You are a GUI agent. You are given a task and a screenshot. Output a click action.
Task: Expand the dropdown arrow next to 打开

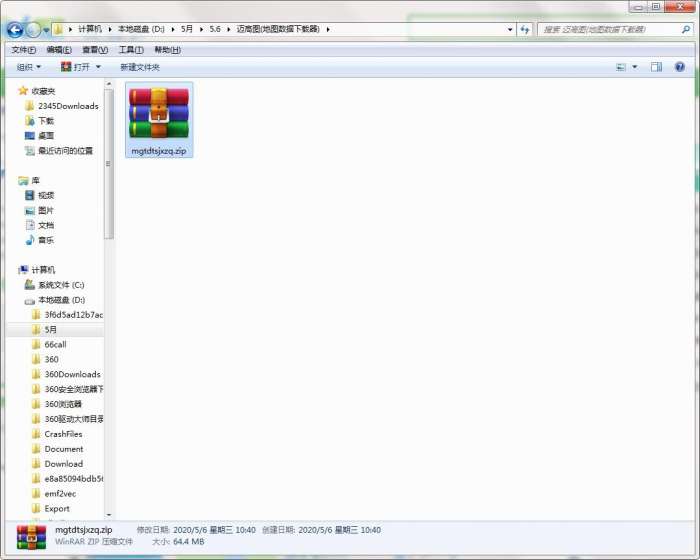tap(98, 67)
